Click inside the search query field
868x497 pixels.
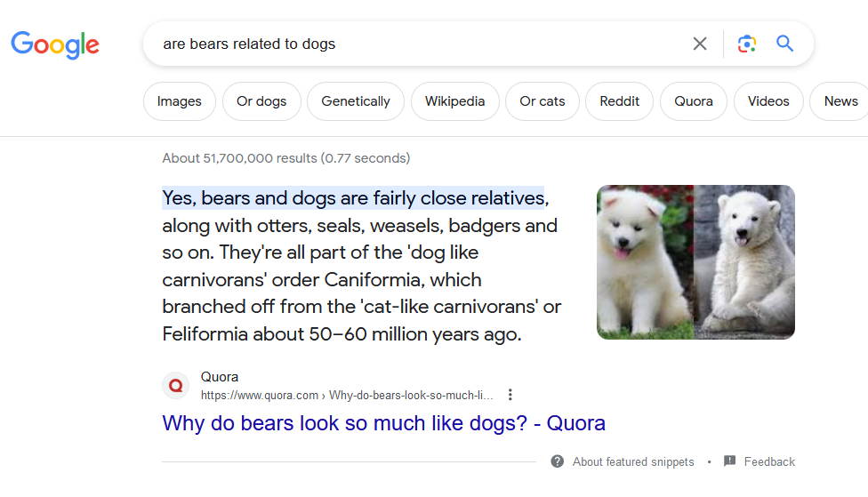click(418, 44)
